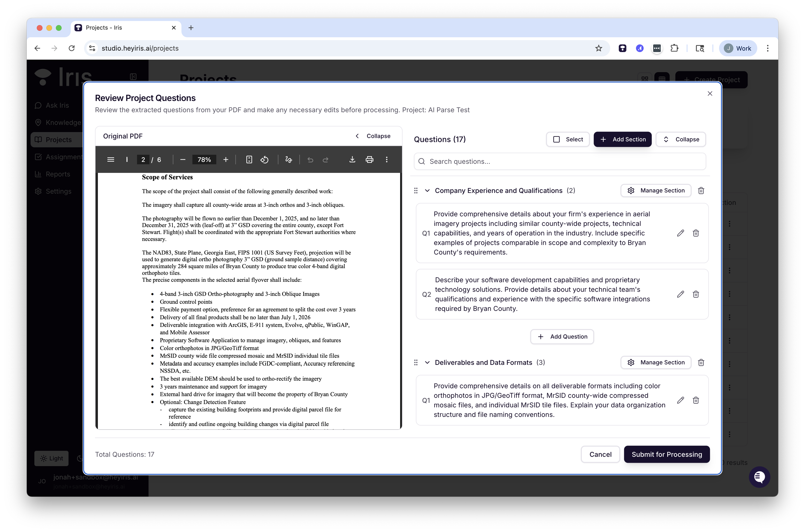The image size is (805, 532).
Task: Open Chrome's three-dot menu
Action: [768, 48]
